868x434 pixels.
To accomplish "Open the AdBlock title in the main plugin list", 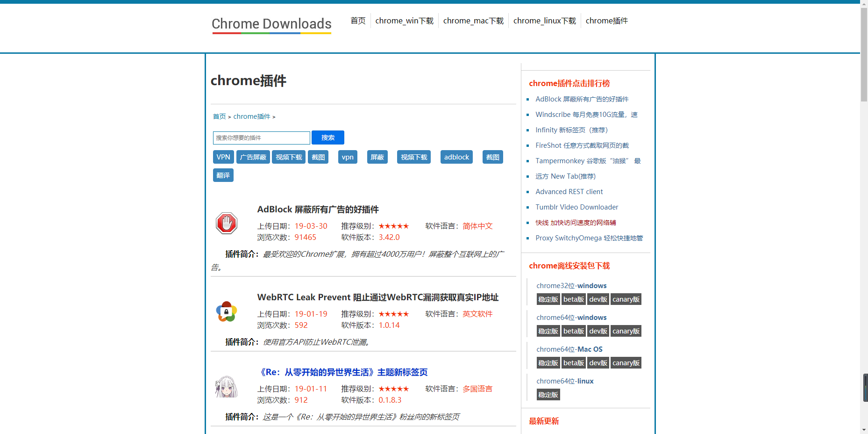I will (x=318, y=210).
